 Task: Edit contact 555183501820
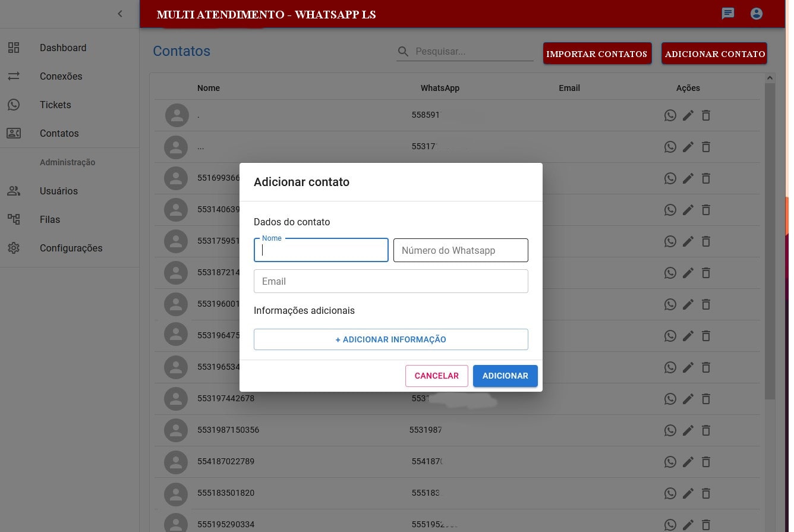688,493
